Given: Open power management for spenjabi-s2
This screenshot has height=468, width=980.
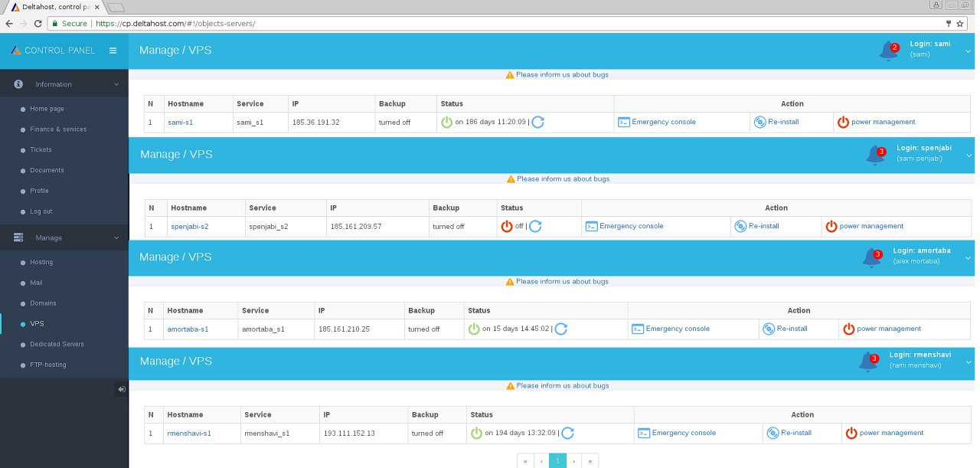Looking at the screenshot, I should (871, 226).
